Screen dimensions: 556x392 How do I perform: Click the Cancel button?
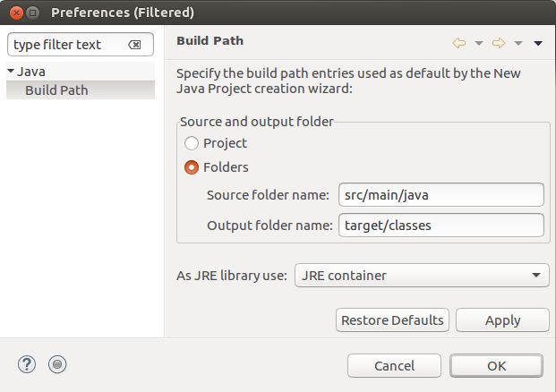[x=394, y=365]
